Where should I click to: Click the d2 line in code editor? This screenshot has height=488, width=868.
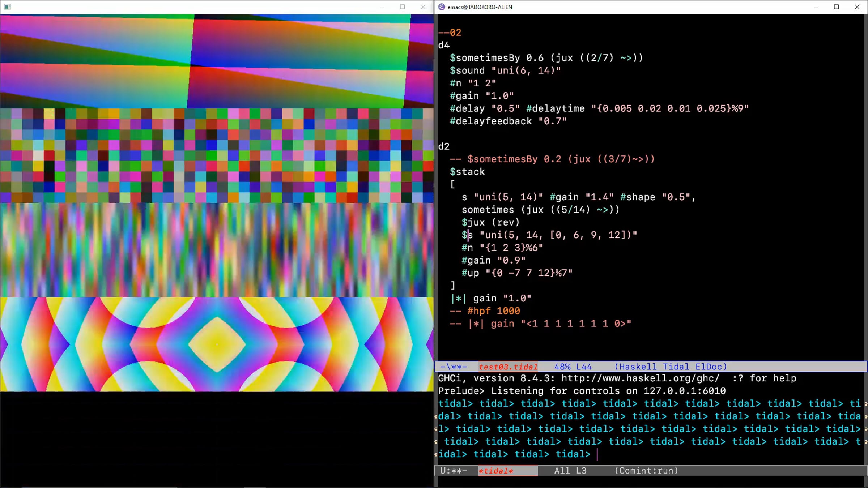(x=444, y=146)
